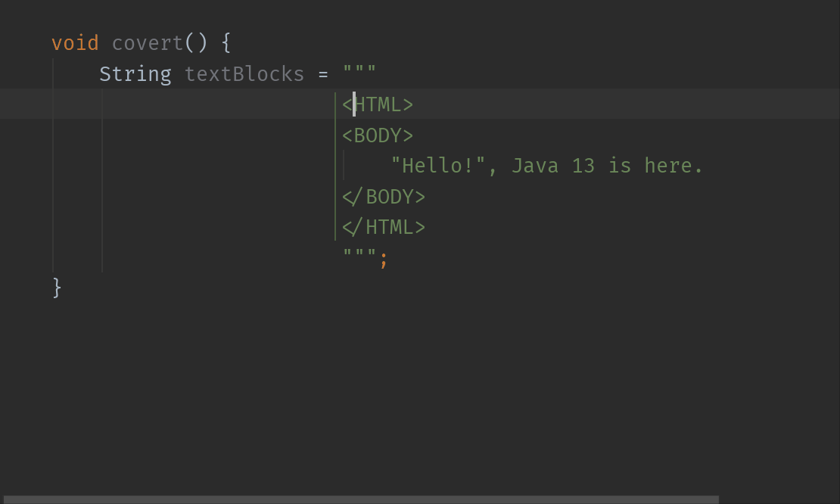Place cursor on the covert method name
The width and height of the screenshot is (840, 504).
coord(146,42)
